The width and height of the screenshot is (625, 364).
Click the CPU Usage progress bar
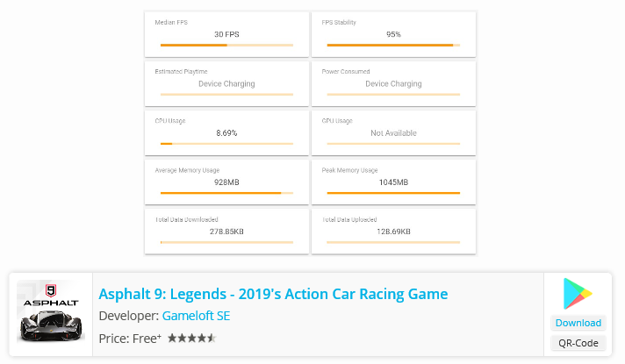tap(226, 143)
